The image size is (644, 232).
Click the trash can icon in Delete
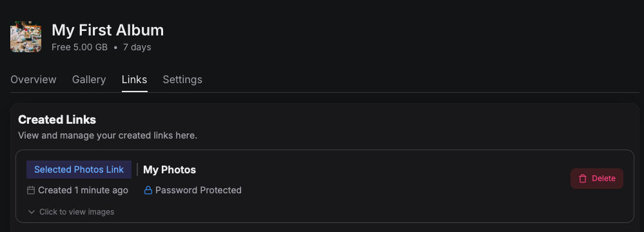[582, 179]
